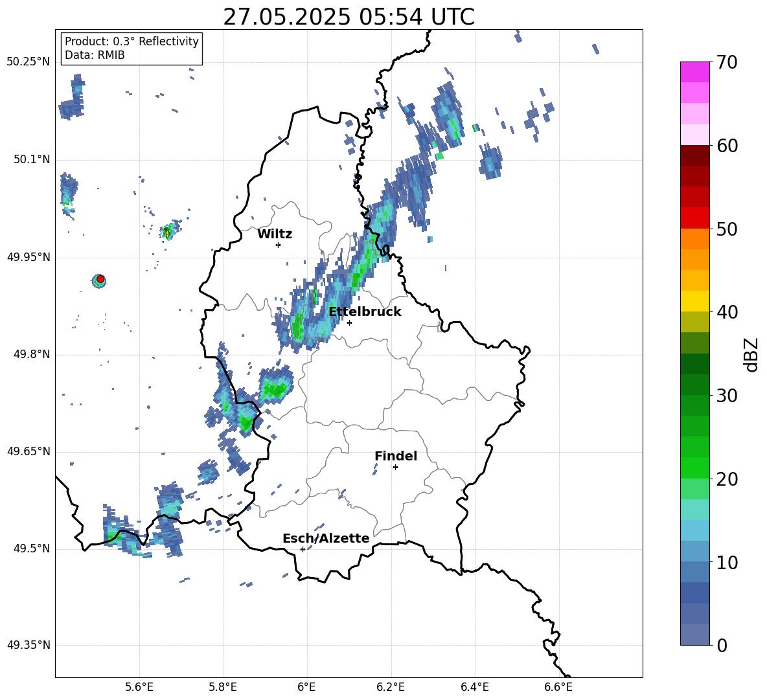Click the yellow colorbar swatch above 40

[694, 301]
